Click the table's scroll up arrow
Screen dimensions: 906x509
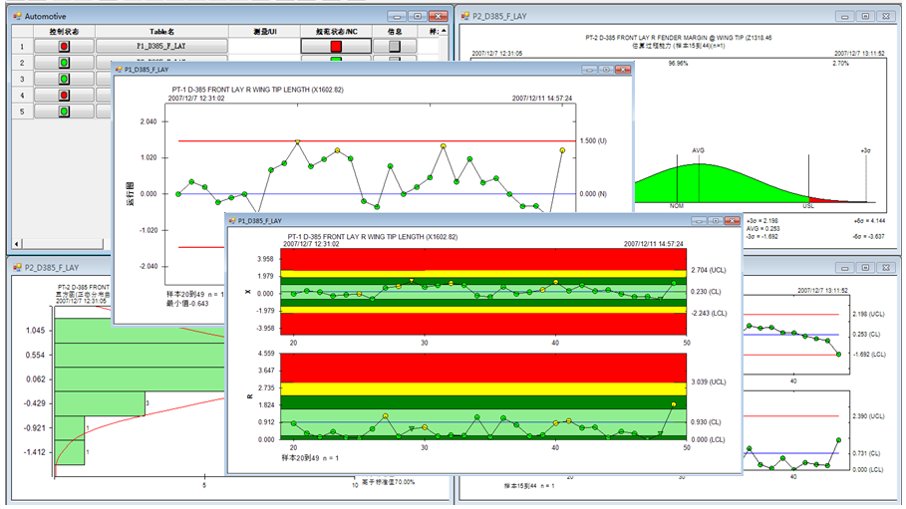coord(443,31)
